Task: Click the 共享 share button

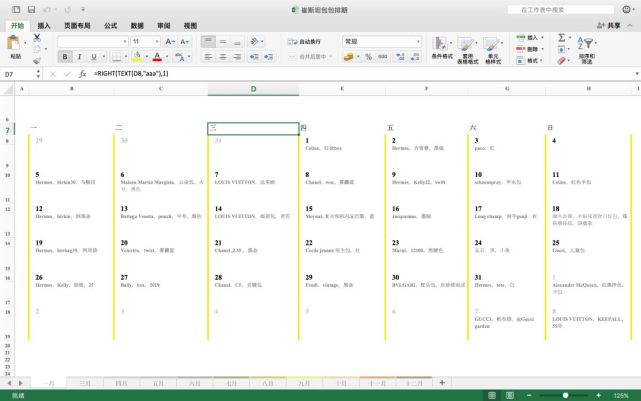Action: click(x=609, y=25)
